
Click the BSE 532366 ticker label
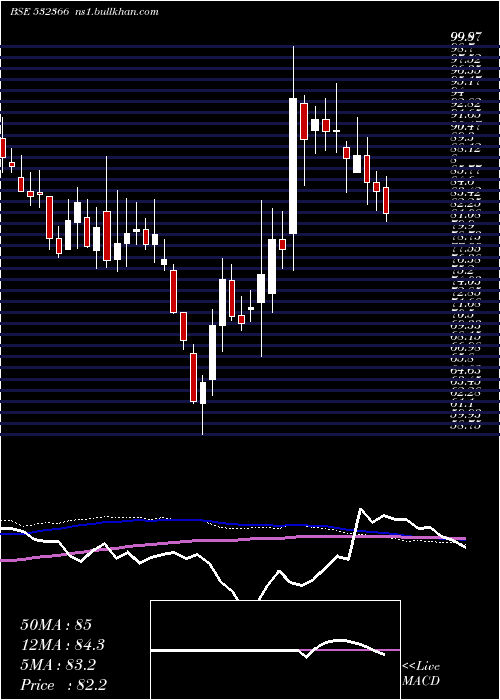pyautogui.click(x=39, y=12)
